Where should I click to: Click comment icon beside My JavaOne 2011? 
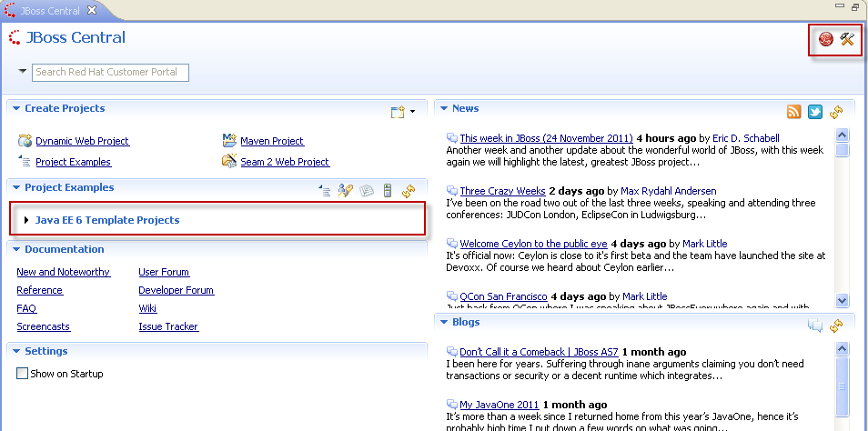pyautogui.click(x=451, y=405)
